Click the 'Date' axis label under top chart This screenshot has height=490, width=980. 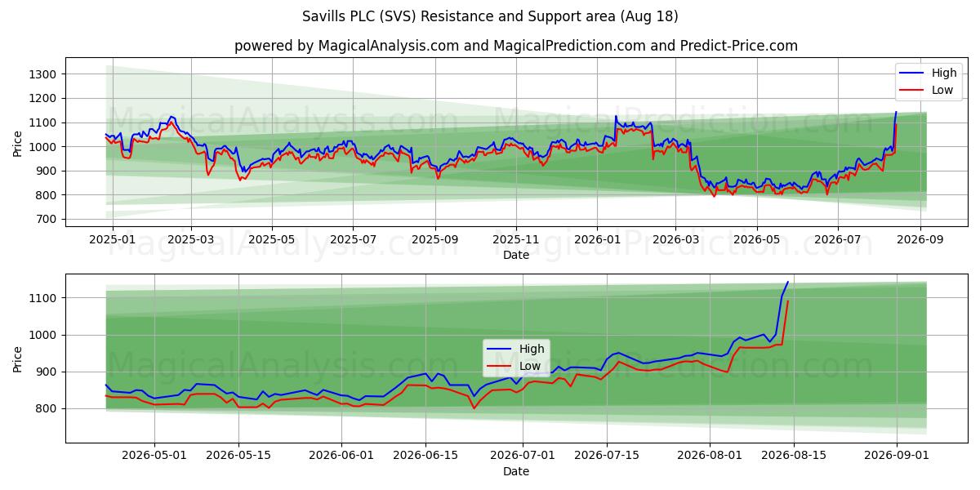[516, 256]
